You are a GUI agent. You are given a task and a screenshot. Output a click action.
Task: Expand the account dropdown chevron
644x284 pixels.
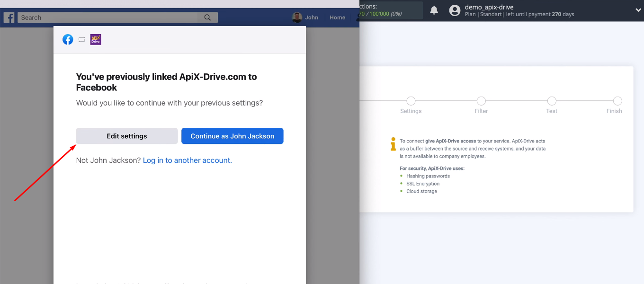[638, 10]
